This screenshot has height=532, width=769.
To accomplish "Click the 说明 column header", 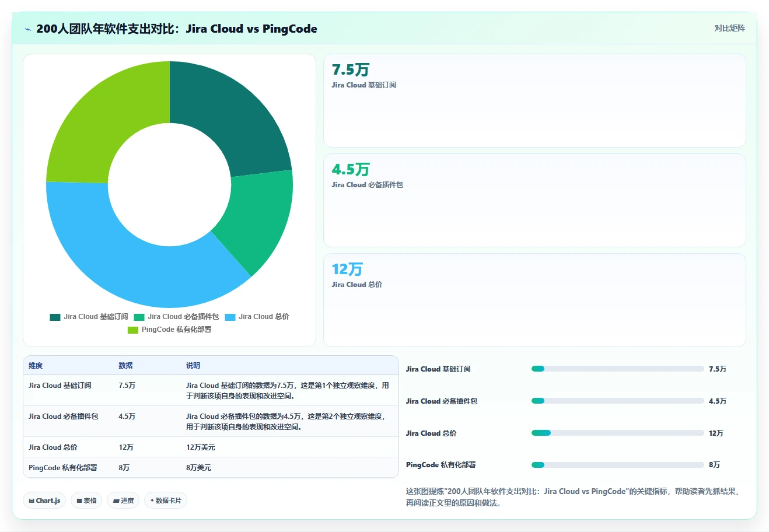I will pyautogui.click(x=193, y=366).
